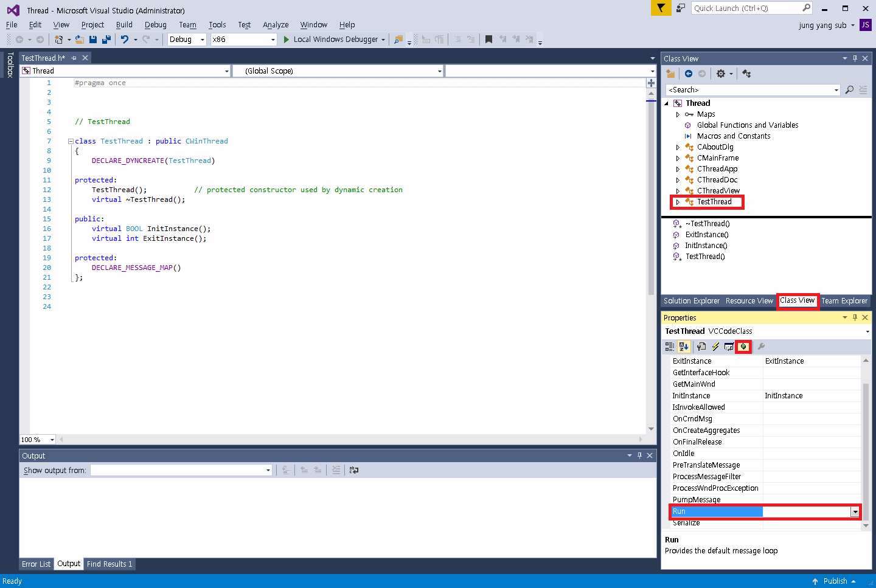Open the feedback notification flag icon
Viewport: 876px width, 588px height.
point(661,8)
